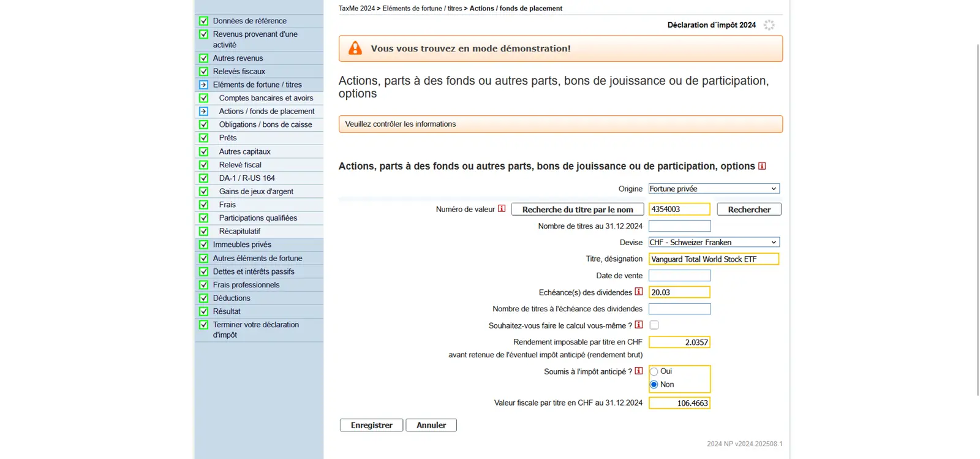Image resolution: width=980 pixels, height=459 pixels.
Task: Click the Rendement imposable field showing 2.0357
Action: [679, 343]
